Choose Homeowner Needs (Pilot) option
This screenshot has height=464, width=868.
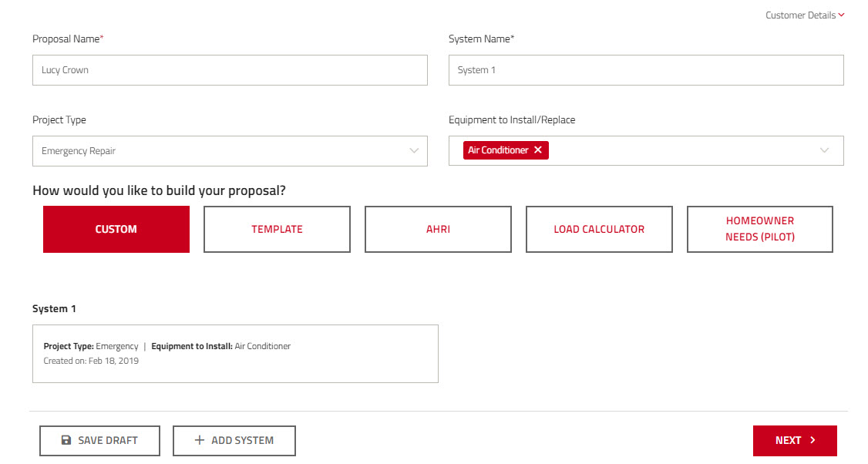coord(760,229)
